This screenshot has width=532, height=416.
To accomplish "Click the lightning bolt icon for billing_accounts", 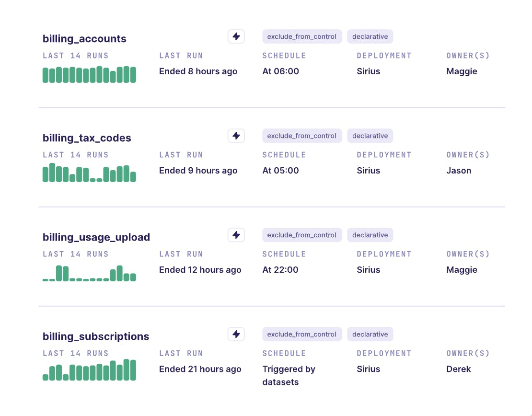I will point(236,36).
